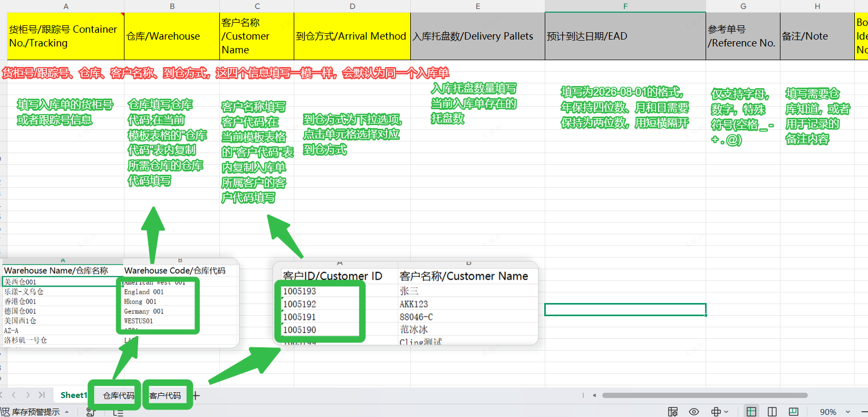Viewport: 868px width, 417px height.
Task: Select column A header
Action: pyautogui.click(x=66, y=6)
